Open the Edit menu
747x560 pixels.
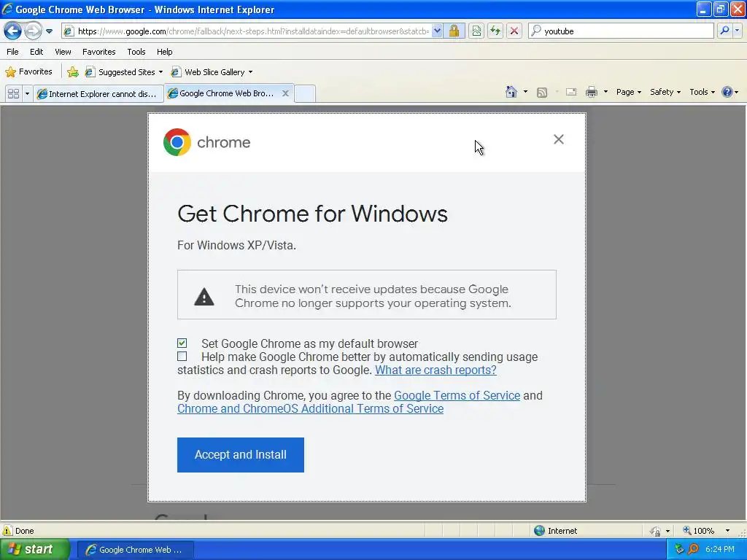[x=36, y=52]
